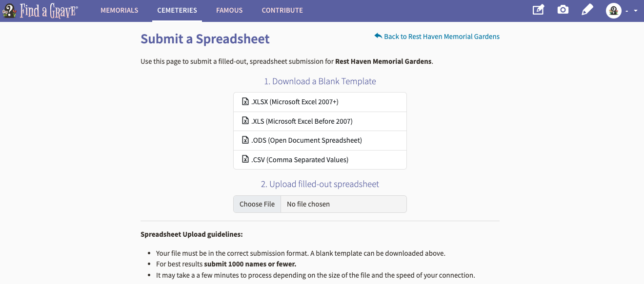Download .ODS Open Document Spreadsheet template
Screen dimensions: 644x284
point(320,140)
